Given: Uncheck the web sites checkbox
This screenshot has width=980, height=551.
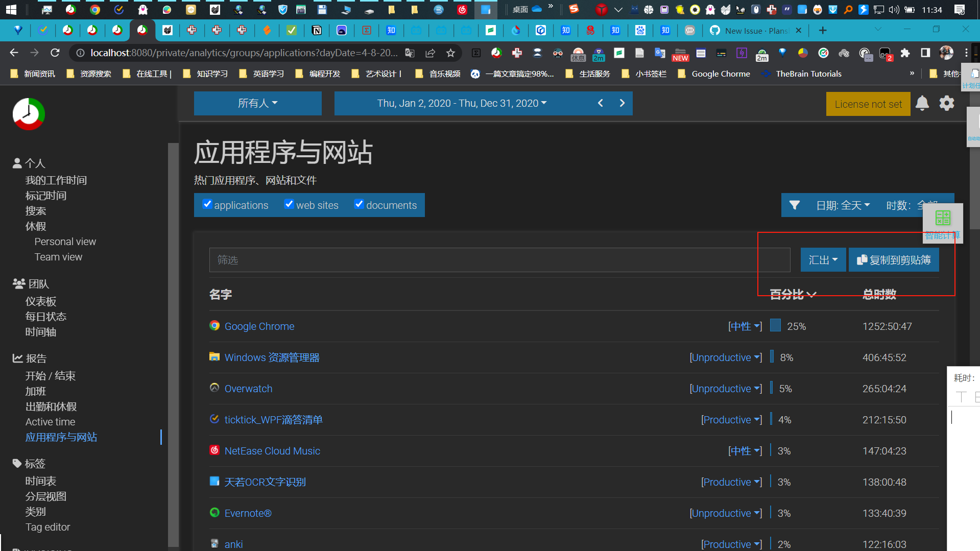Looking at the screenshot, I should pyautogui.click(x=290, y=204).
